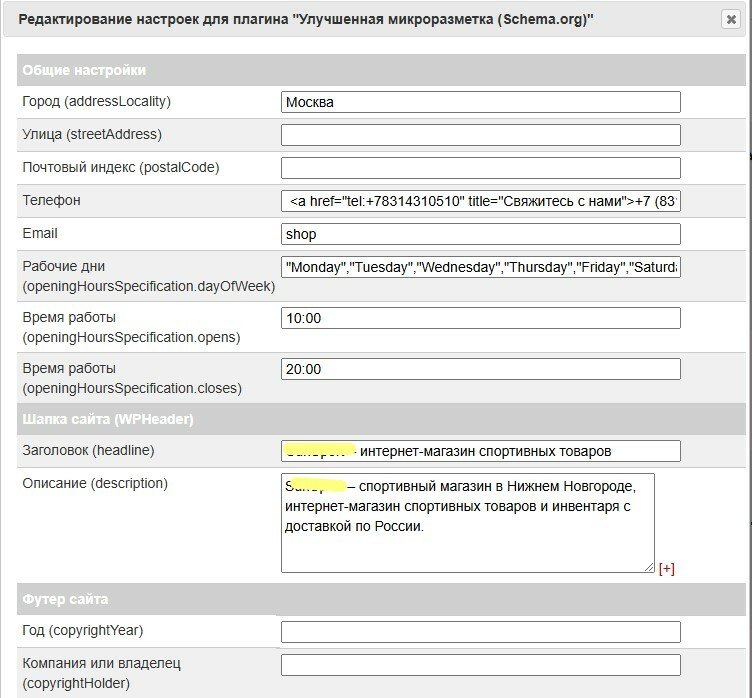The image size is (752, 698).
Task: Click the Год (copyrightYear) field
Action: pos(480,632)
